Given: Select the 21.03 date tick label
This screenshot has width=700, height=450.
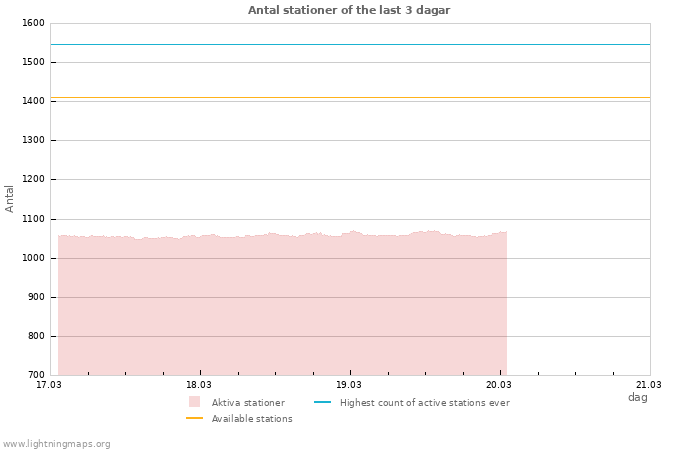Looking at the screenshot, I should 648,384.
